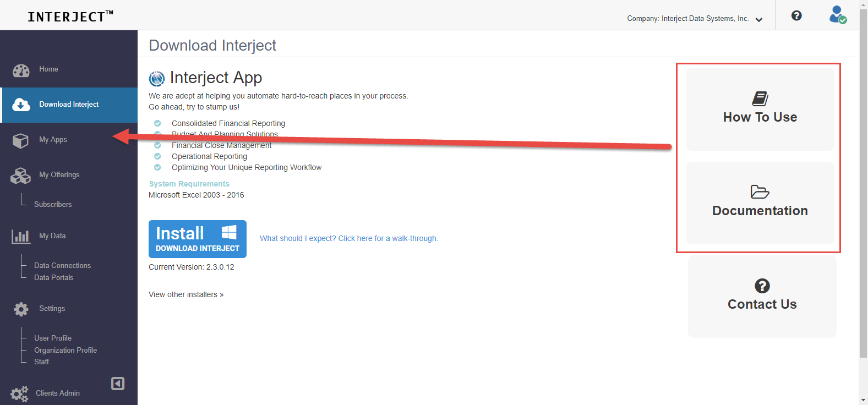
Task: Click Optimizing Your Unique Reporting Workflow item
Action: pyautogui.click(x=247, y=167)
